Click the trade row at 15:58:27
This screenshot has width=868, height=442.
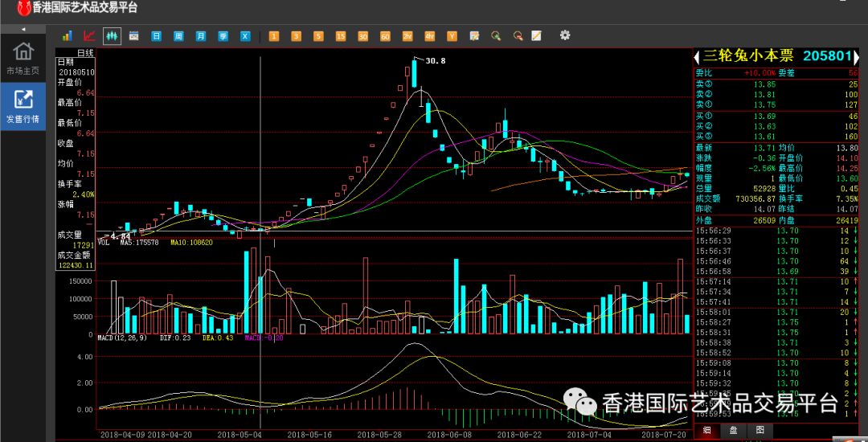(x=776, y=322)
